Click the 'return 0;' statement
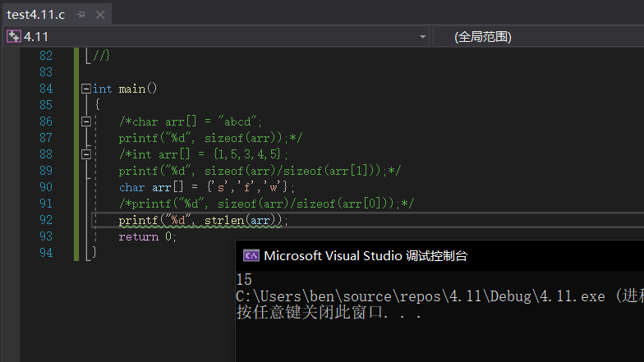The width and height of the screenshot is (644, 362). 148,236
